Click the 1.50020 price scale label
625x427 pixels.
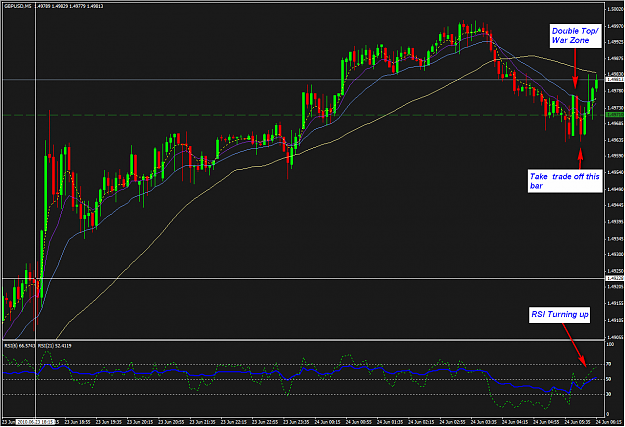click(x=615, y=10)
